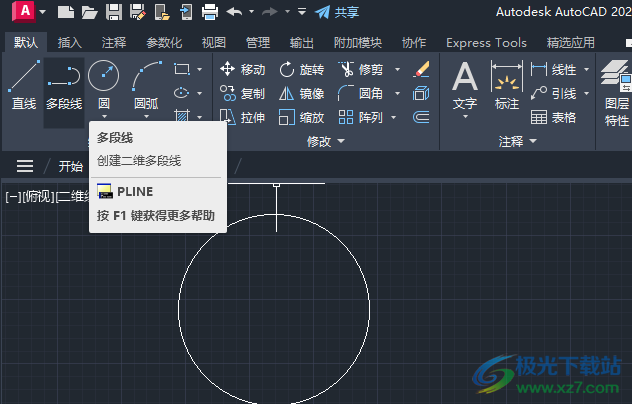Switch to the 插入 ribbon tab
Viewport: 632px width, 404px height.
(70, 42)
